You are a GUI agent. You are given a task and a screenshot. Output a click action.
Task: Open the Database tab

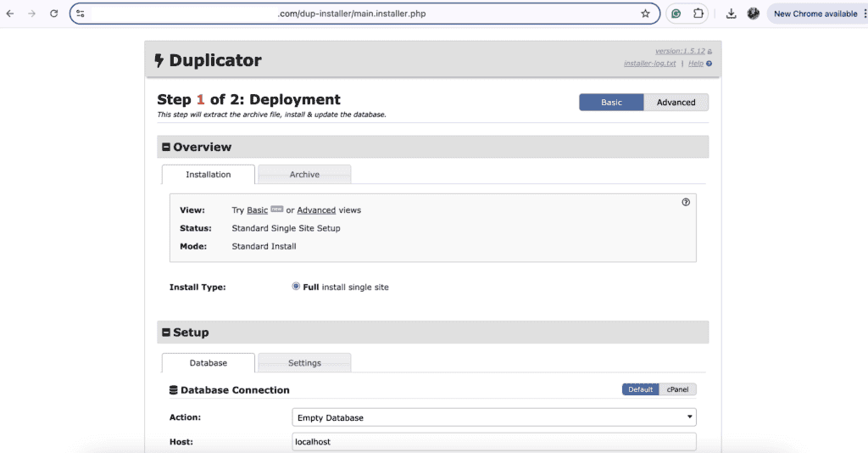coord(209,363)
